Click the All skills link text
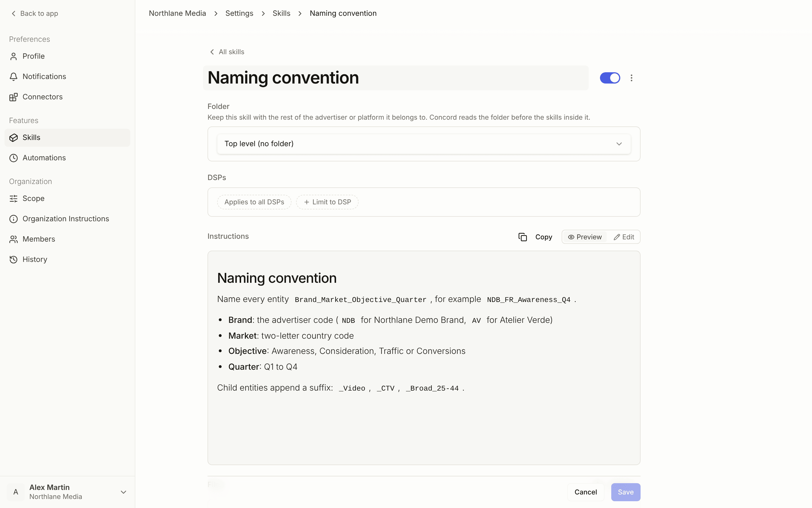This screenshot has width=812, height=508. tap(231, 52)
